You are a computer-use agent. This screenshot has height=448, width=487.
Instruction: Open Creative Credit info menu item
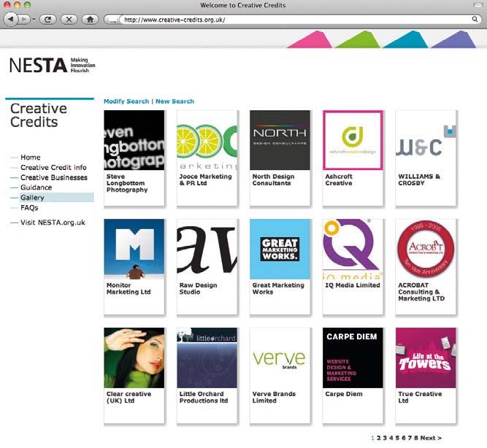[53, 167]
